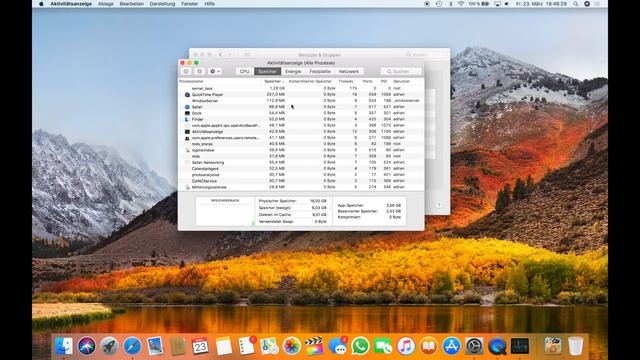Open the Ablage menu

[x=106, y=4]
